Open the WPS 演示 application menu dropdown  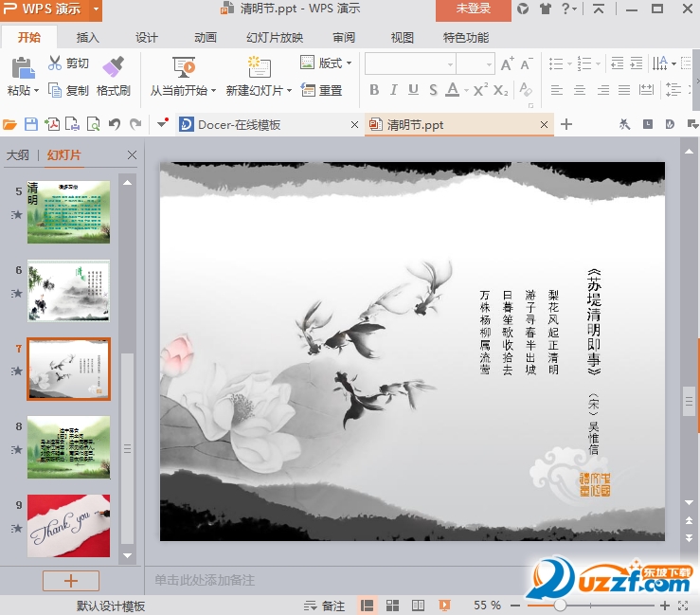[x=96, y=9]
